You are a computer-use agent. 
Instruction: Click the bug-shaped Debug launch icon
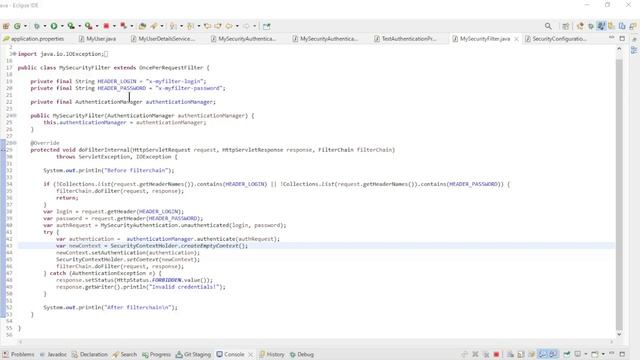(36, 26)
